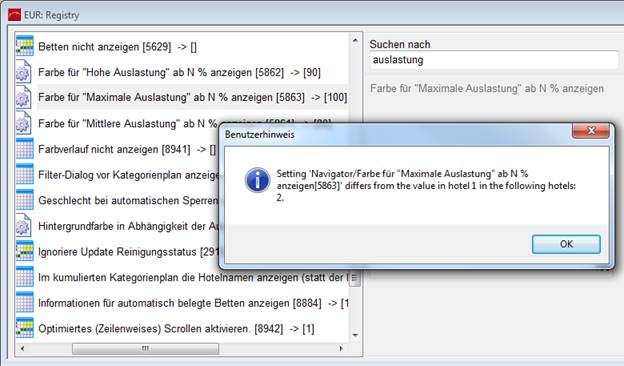This screenshot has width=624, height=366.
Task: Select 'Farbverlauf nicht anzeigen [8941]' entry
Action: [127, 150]
